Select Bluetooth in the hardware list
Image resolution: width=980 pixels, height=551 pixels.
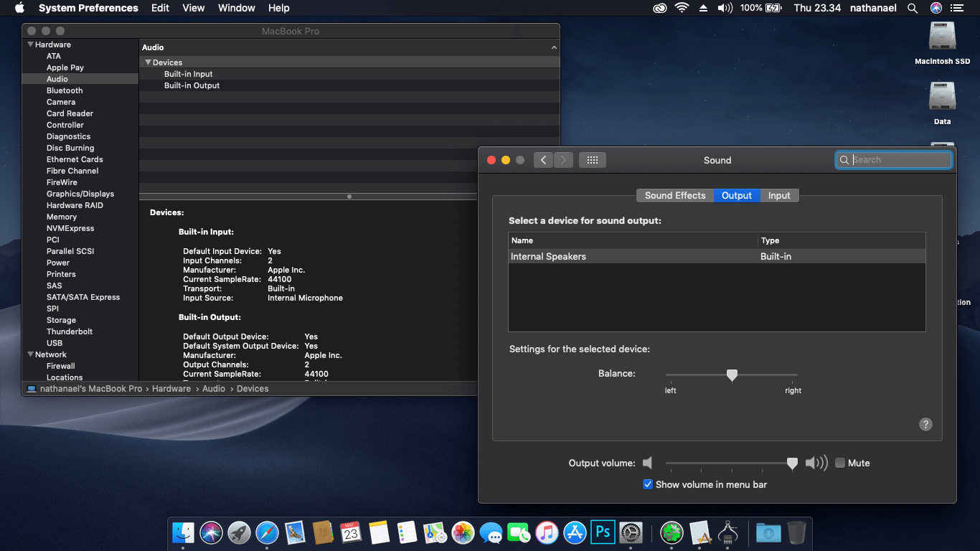click(x=65, y=90)
